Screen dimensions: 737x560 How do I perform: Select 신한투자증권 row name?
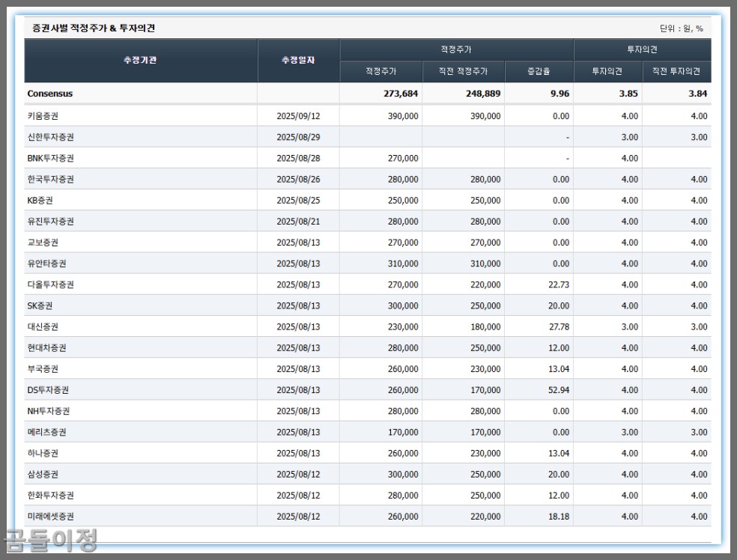point(50,137)
